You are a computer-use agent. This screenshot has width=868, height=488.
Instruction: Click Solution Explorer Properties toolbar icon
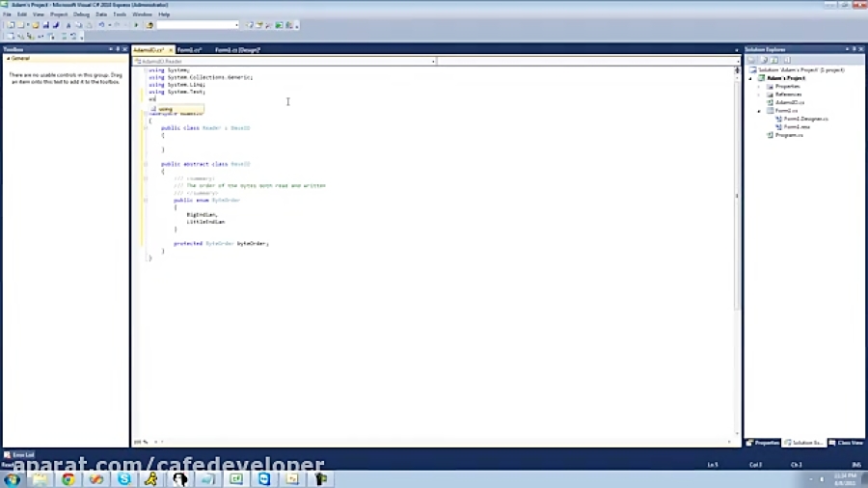coord(751,60)
